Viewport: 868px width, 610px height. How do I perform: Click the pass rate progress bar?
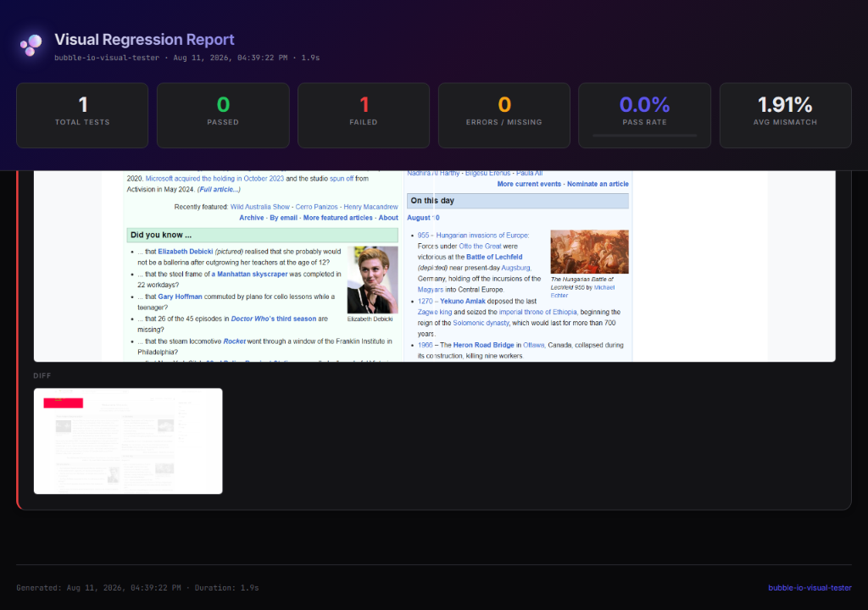coord(644,135)
